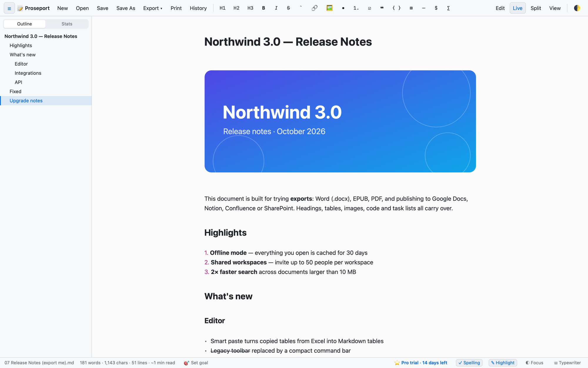This screenshot has width=588, height=368.
Task: Enable Typewriter mode
Action: [x=567, y=363]
